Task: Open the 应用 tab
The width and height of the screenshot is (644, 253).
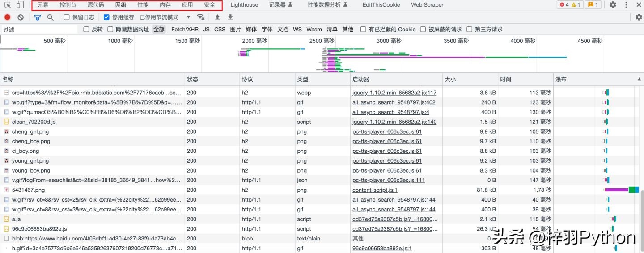Action: pyautogui.click(x=187, y=5)
